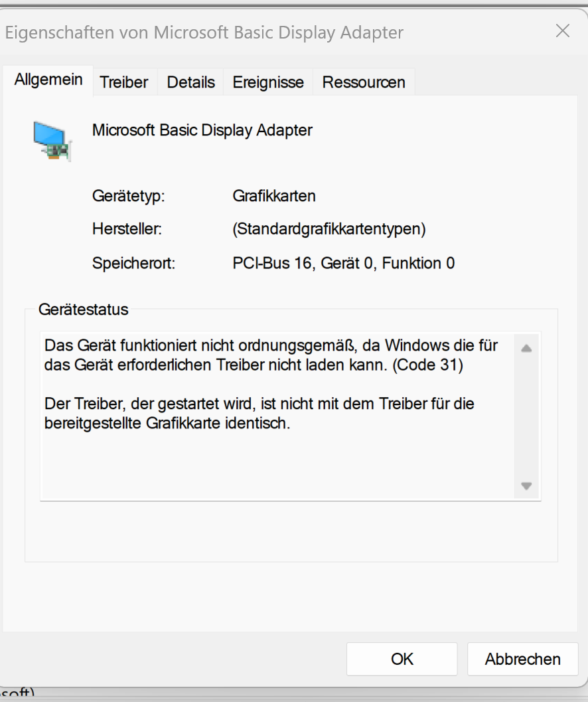Open the Details tab
Screen dimensions: 588x702
tap(190, 82)
